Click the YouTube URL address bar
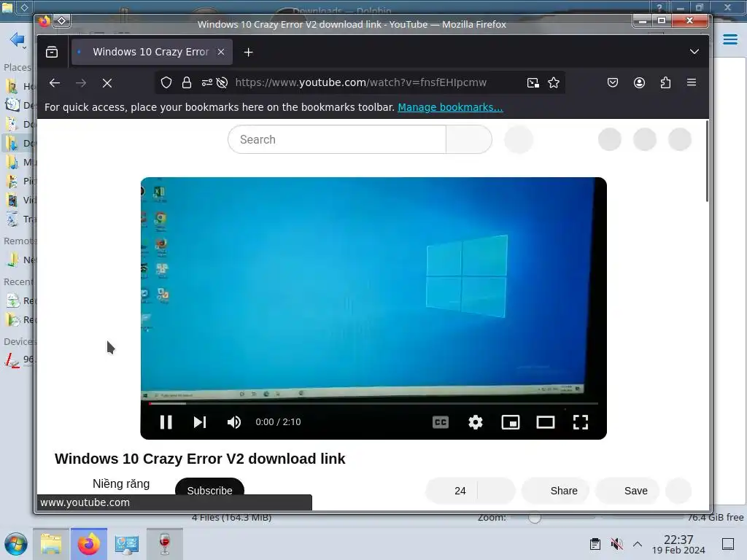This screenshot has width=747, height=560. (360, 82)
